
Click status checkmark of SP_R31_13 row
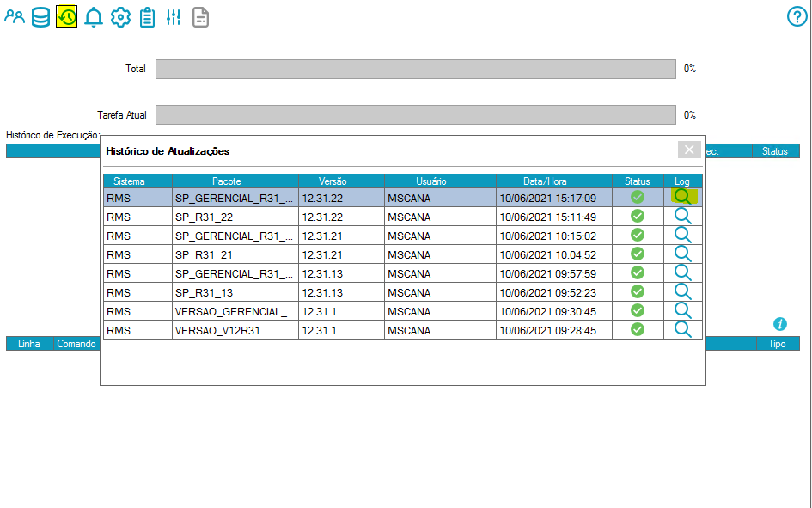[x=638, y=291]
